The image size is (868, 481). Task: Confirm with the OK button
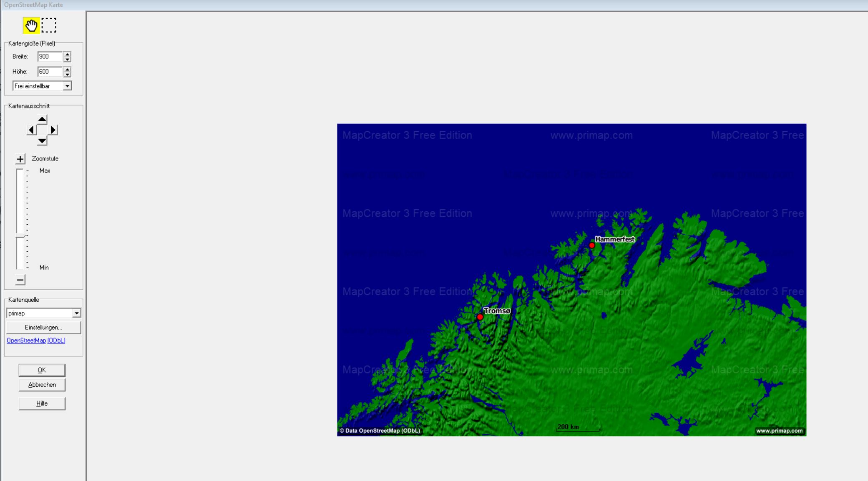(x=42, y=370)
